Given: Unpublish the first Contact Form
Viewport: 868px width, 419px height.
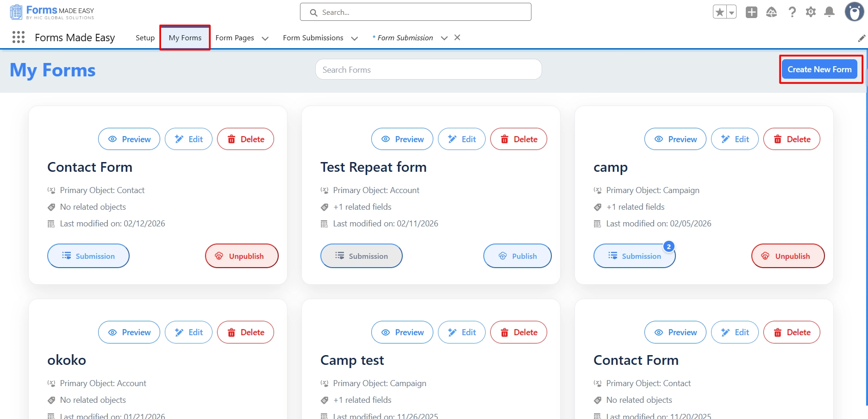Looking at the screenshot, I should [241, 256].
